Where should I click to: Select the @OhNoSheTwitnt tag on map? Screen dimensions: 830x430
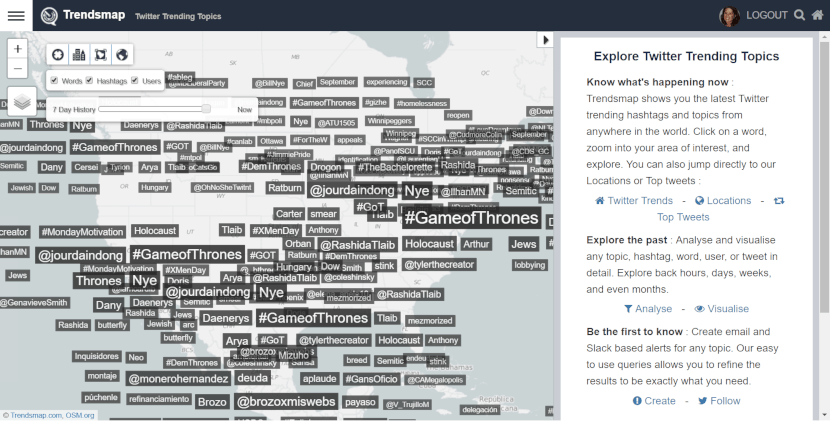click(x=222, y=187)
